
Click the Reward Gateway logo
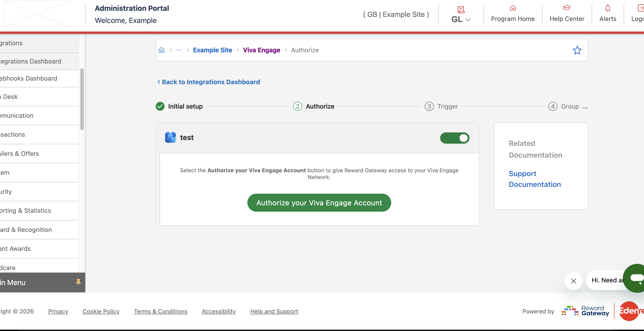[x=585, y=311]
